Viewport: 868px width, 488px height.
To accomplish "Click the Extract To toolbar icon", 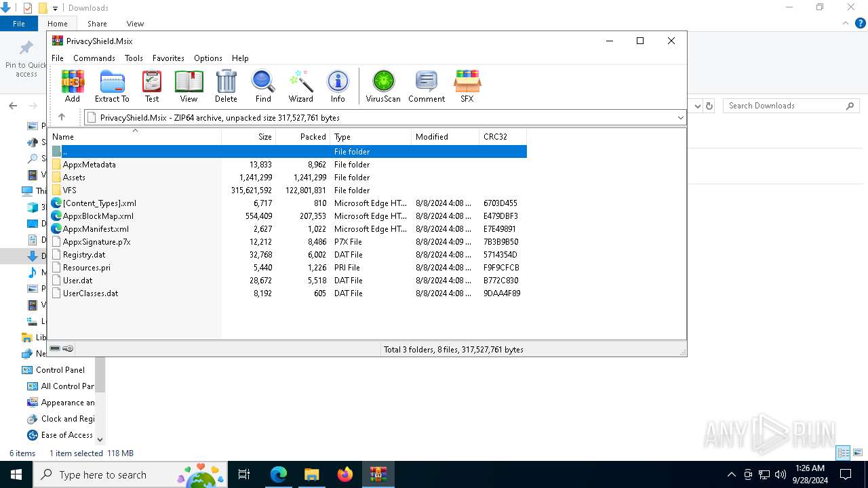I will [x=112, y=86].
